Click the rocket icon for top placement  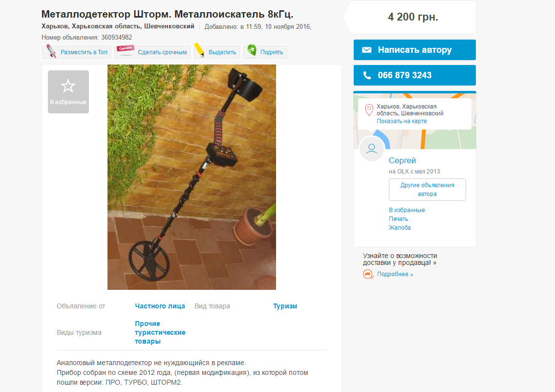51,52
